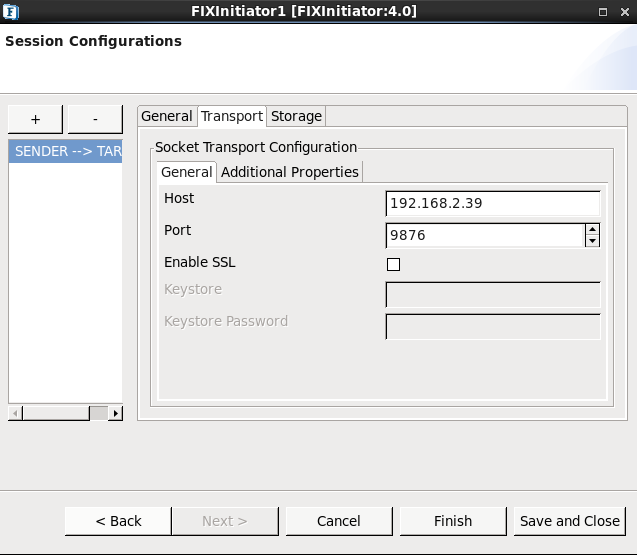Close the FIXInitiator1 window
The width and height of the screenshot is (637, 555).
625,12
